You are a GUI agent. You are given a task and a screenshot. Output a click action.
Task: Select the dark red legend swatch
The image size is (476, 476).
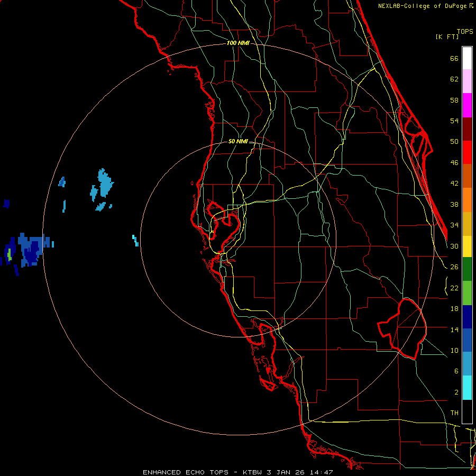click(x=467, y=129)
